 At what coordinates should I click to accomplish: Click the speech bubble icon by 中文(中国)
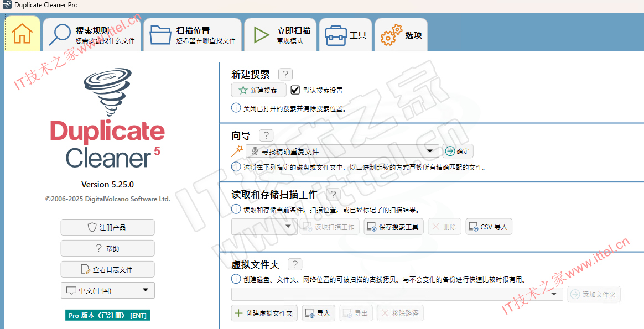coord(71,291)
